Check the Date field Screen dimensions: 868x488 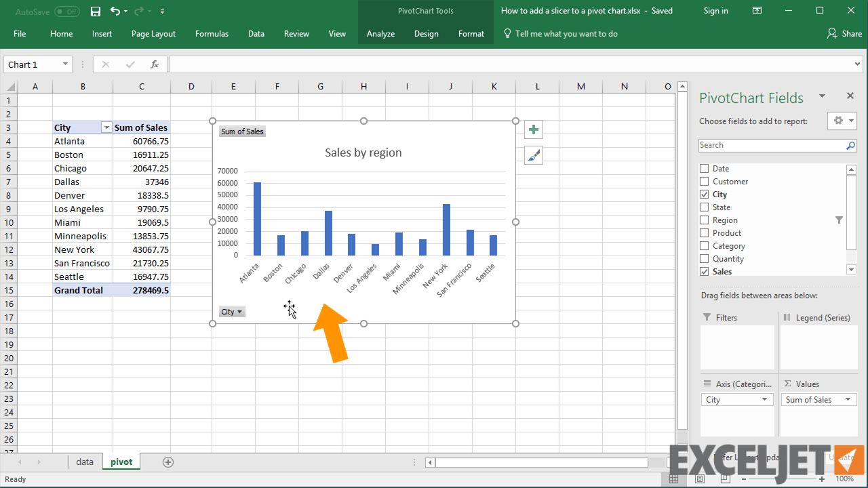tap(705, 168)
